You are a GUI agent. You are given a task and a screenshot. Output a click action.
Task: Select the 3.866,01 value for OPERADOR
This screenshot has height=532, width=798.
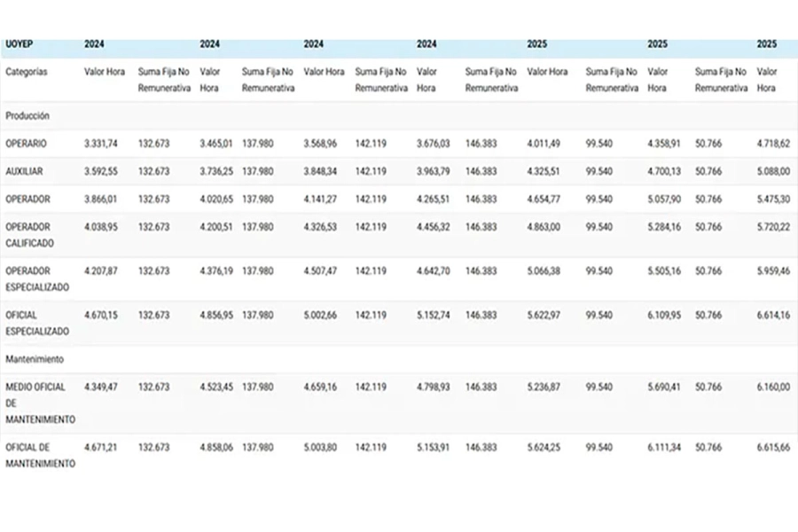[x=101, y=199]
